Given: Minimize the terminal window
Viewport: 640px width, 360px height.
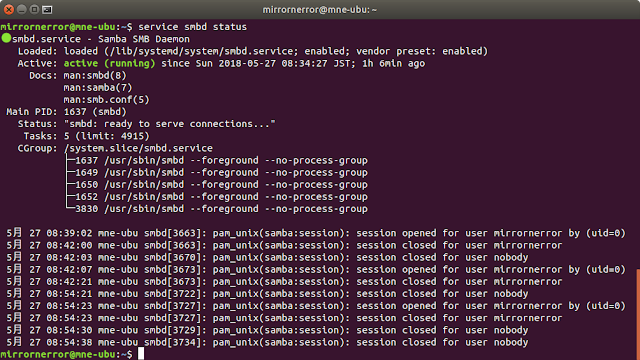Looking at the screenshot, I should click(22, 9).
